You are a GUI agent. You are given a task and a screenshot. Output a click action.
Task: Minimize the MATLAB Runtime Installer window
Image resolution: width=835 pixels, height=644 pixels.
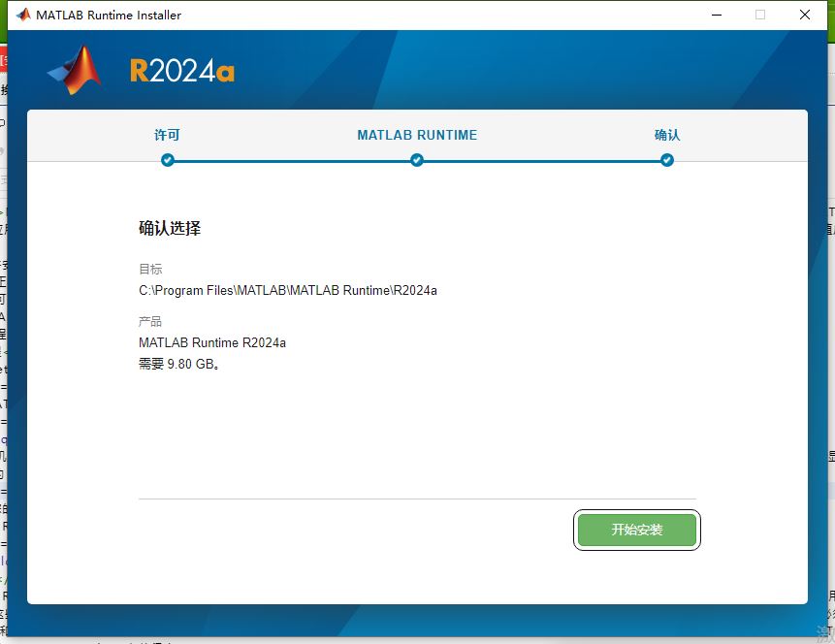(x=717, y=15)
